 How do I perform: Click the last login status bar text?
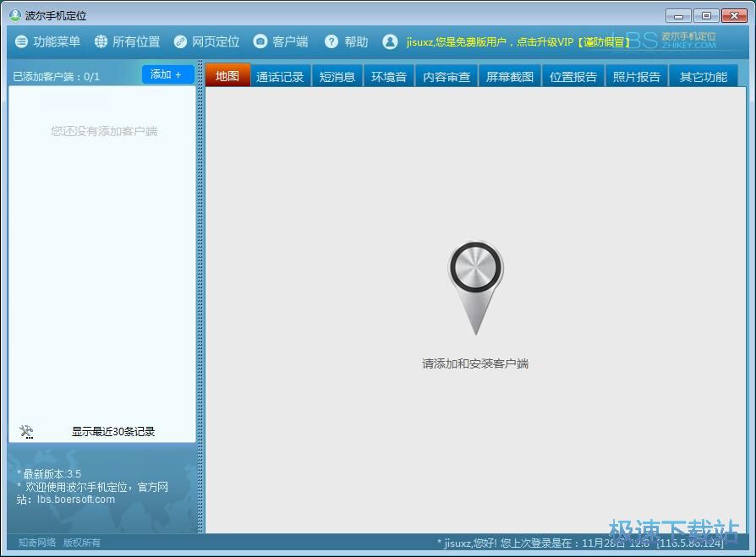coord(580,543)
